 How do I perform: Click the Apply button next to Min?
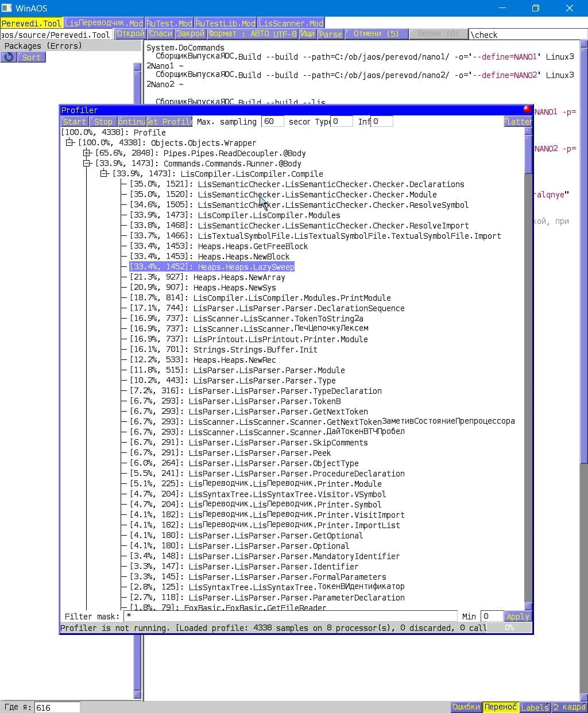click(517, 617)
